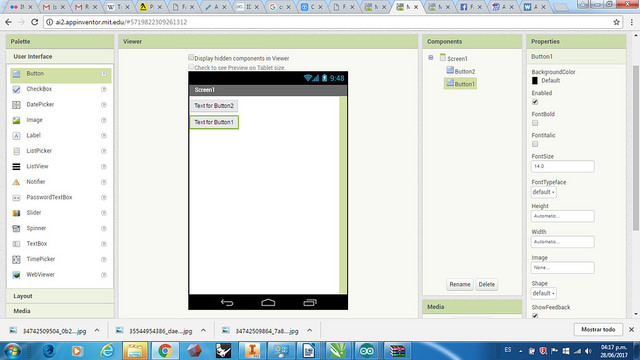Screen dimensions: 640x360
Task: Open help for DatePicker component
Action: click(104, 105)
